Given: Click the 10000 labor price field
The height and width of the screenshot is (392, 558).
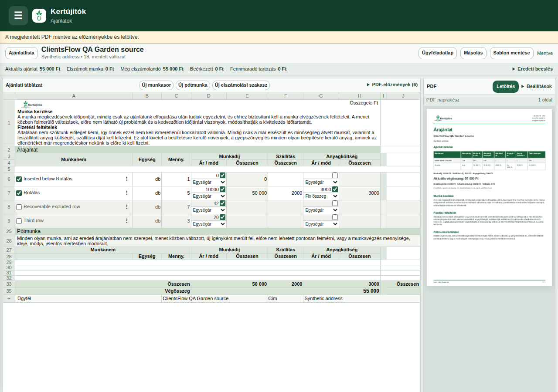Looking at the screenshot, I should click(x=206, y=189).
